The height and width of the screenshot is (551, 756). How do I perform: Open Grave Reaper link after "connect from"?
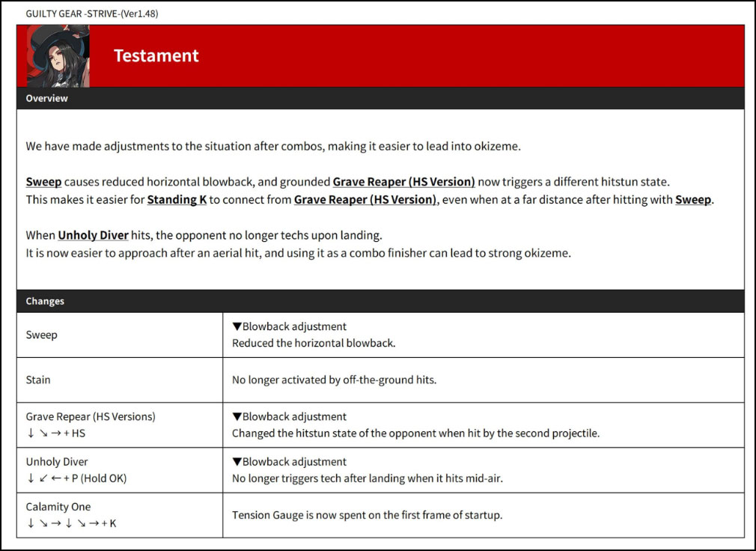pyautogui.click(x=365, y=200)
